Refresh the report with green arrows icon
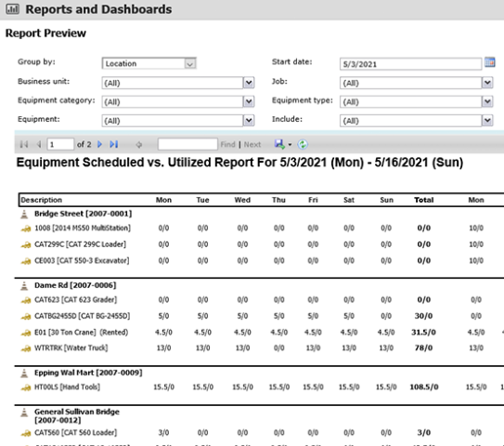 [x=303, y=144]
